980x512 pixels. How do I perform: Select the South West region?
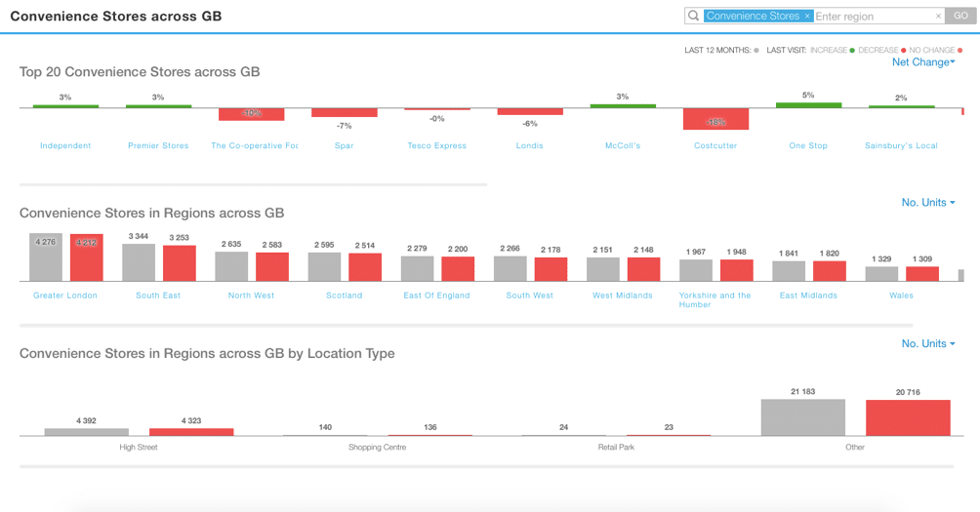(529, 295)
